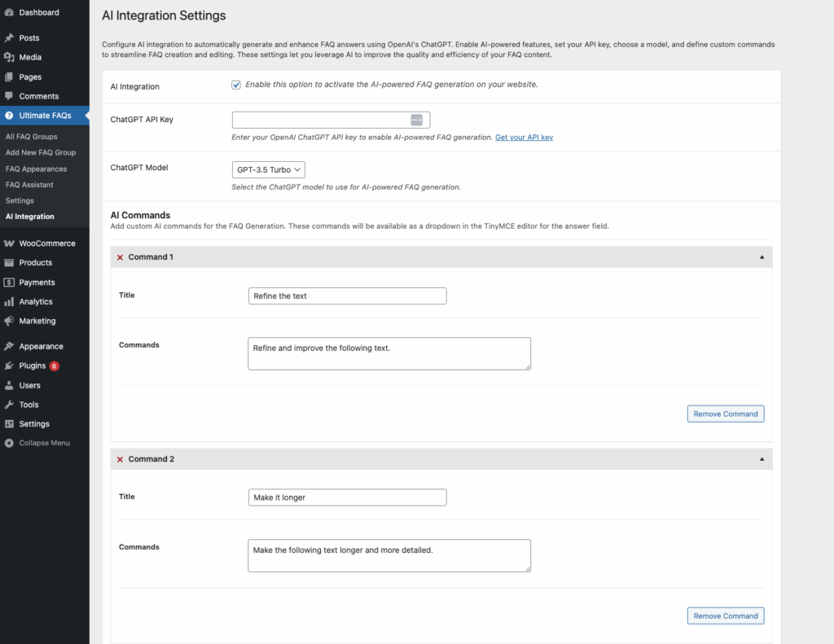Open the ChatGPT Model dropdown
The image size is (834, 644).
coord(269,169)
